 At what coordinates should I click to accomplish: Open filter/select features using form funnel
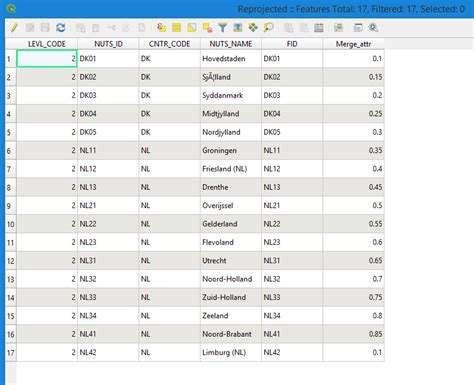click(x=222, y=28)
